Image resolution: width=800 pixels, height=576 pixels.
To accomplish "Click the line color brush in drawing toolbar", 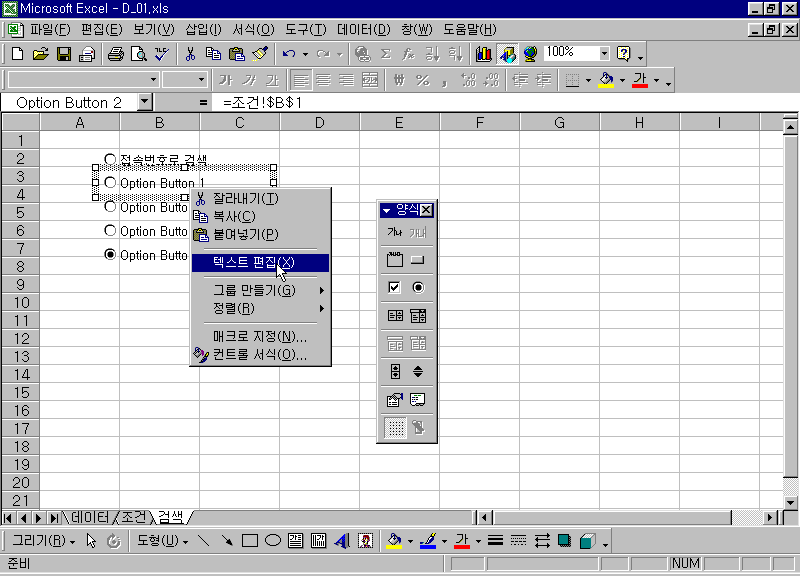I will tap(428, 540).
